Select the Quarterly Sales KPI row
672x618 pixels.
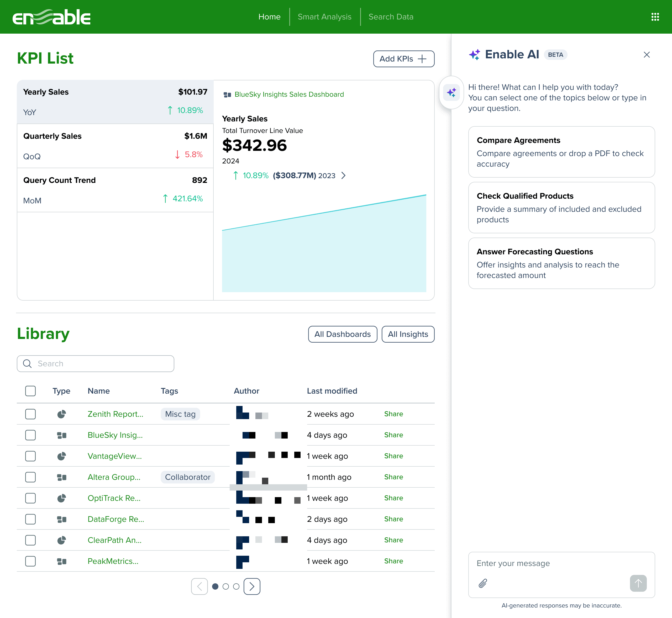pos(115,146)
